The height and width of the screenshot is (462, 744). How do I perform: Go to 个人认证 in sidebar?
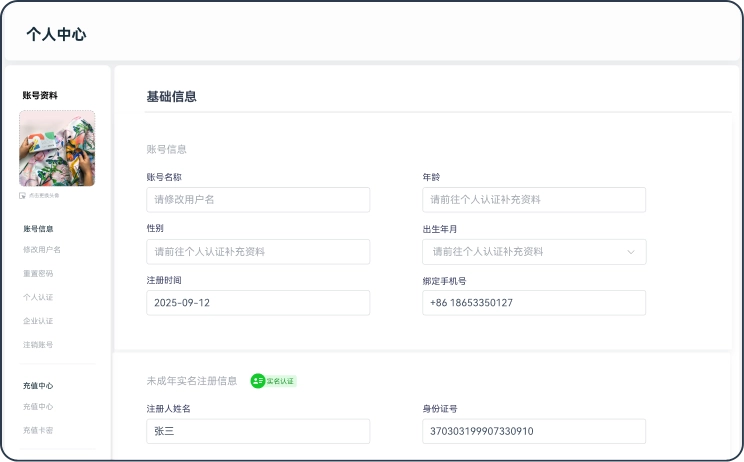pos(39,297)
